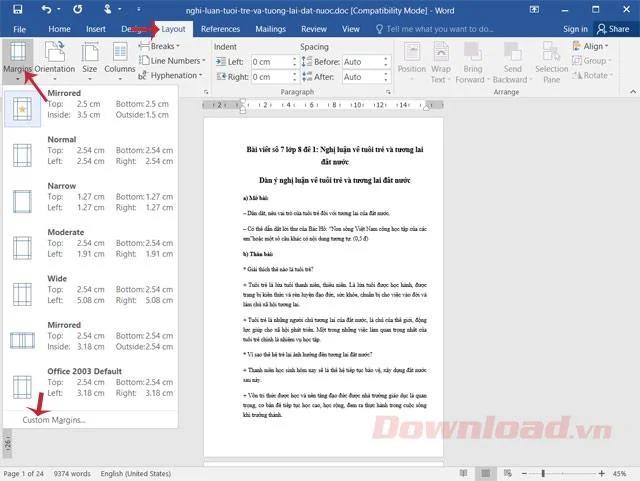Select the Normal margins preset

[x=90, y=151]
